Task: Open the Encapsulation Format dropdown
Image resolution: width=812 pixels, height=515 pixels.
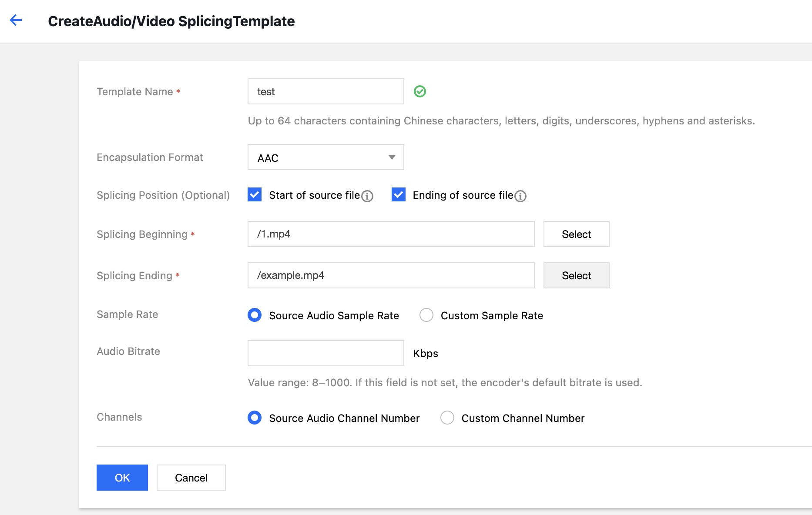Action: [325, 157]
